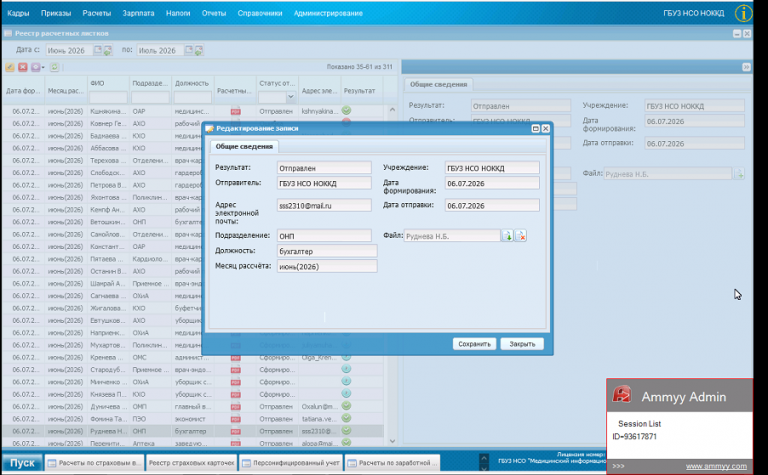Click into the Должность field with бухгалтер

click(327, 251)
